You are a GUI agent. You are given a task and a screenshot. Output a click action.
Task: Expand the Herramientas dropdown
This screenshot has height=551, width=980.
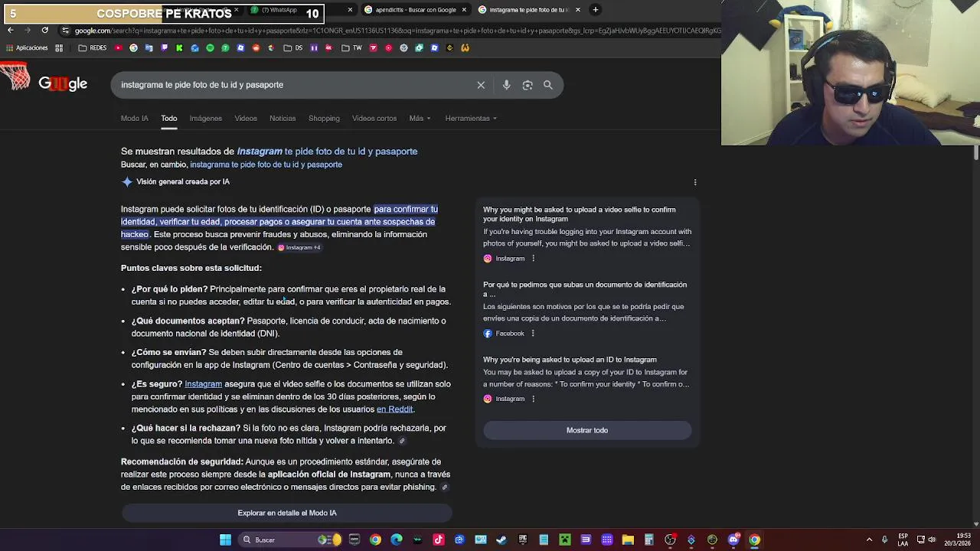pyautogui.click(x=471, y=119)
